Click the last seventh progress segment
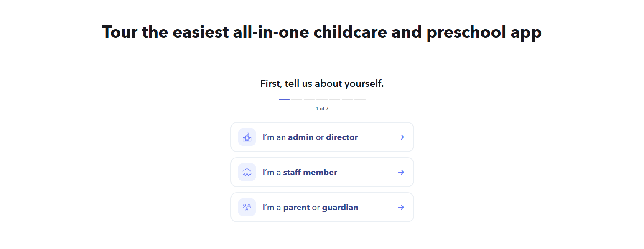The width and height of the screenshot is (644, 249). pos(360,99)
